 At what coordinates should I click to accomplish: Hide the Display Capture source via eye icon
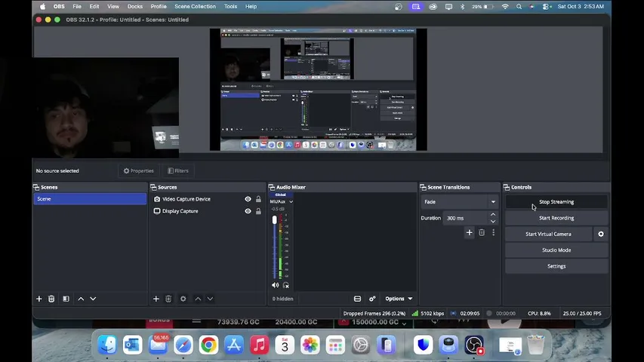[x=248, y=211]
